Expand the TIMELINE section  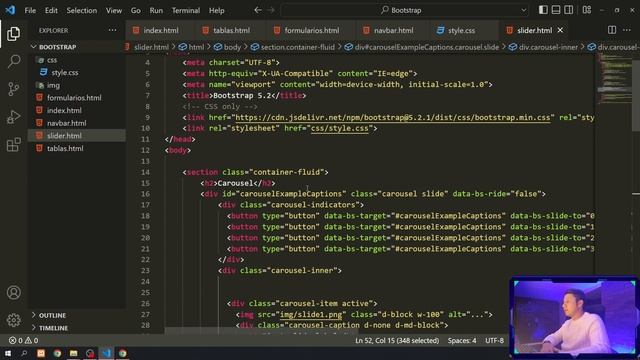(53, 328)
